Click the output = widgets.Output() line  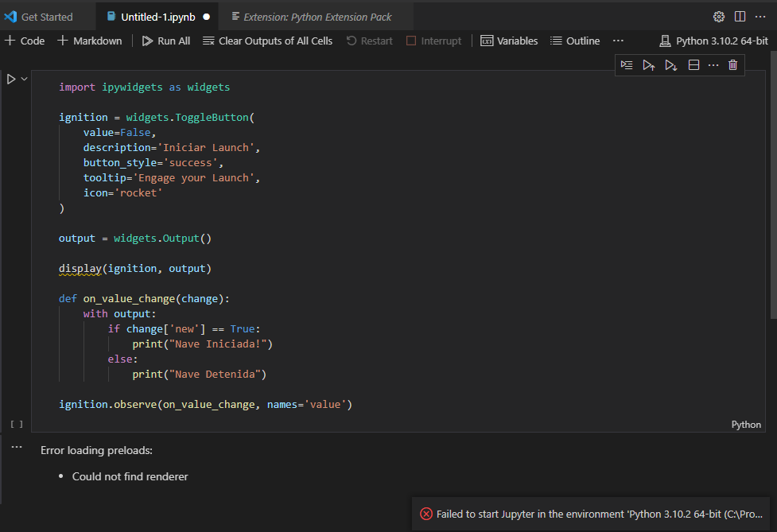[135, 239]
